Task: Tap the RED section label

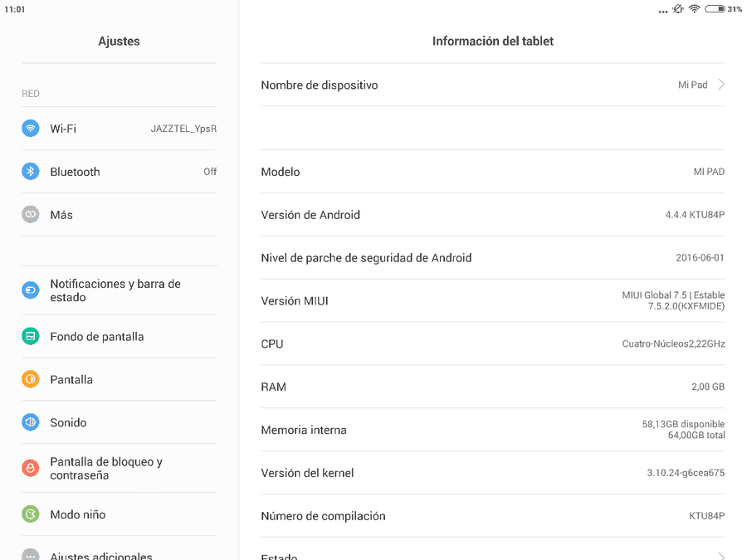Action: pos(31,94)
